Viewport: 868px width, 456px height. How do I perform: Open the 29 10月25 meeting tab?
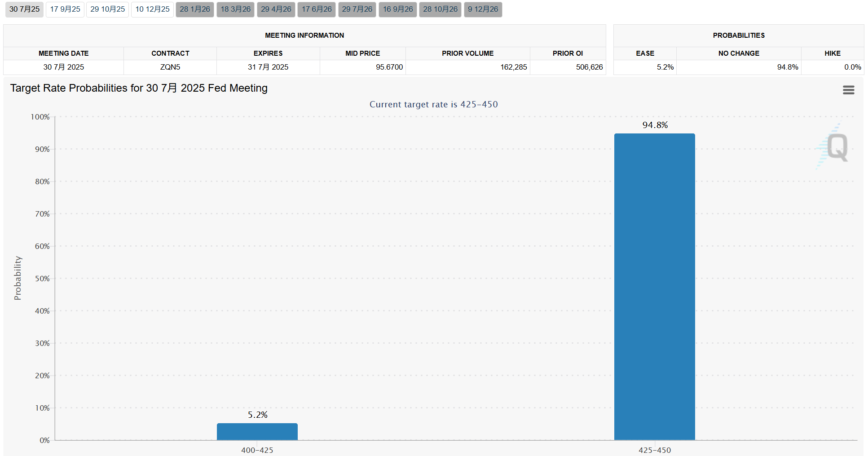pyautogui.click(x=108, y=9)
